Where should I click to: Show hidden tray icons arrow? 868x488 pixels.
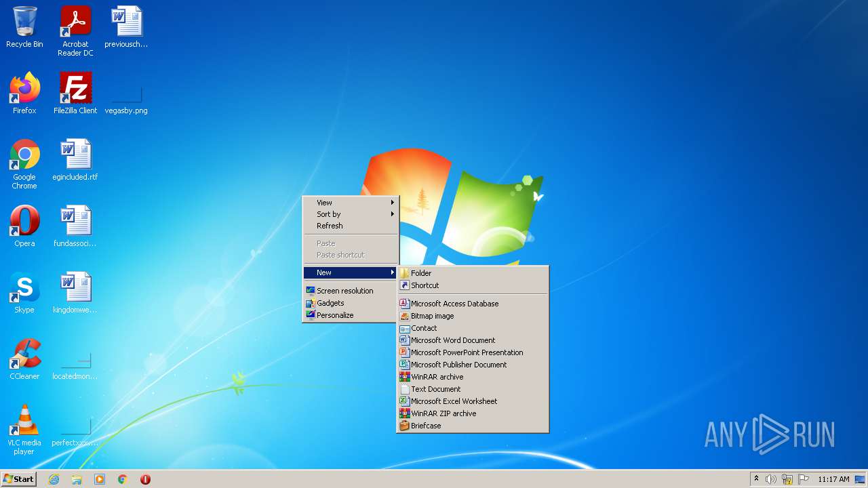pos(756,479)
